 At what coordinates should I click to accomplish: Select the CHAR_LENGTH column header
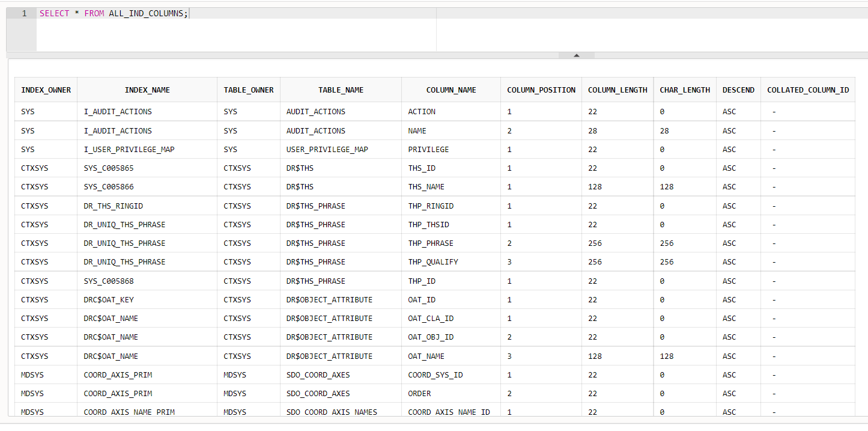pyautogui.click(x=685, y=90)
